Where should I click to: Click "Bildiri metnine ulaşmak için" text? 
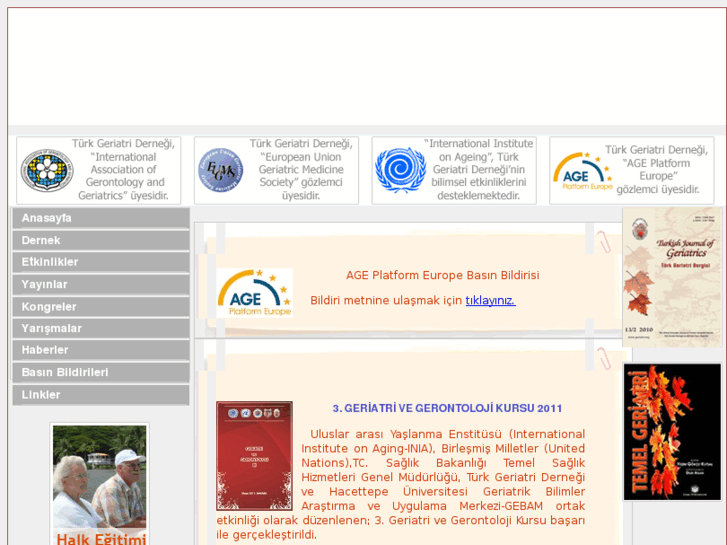tap(386, 301)
